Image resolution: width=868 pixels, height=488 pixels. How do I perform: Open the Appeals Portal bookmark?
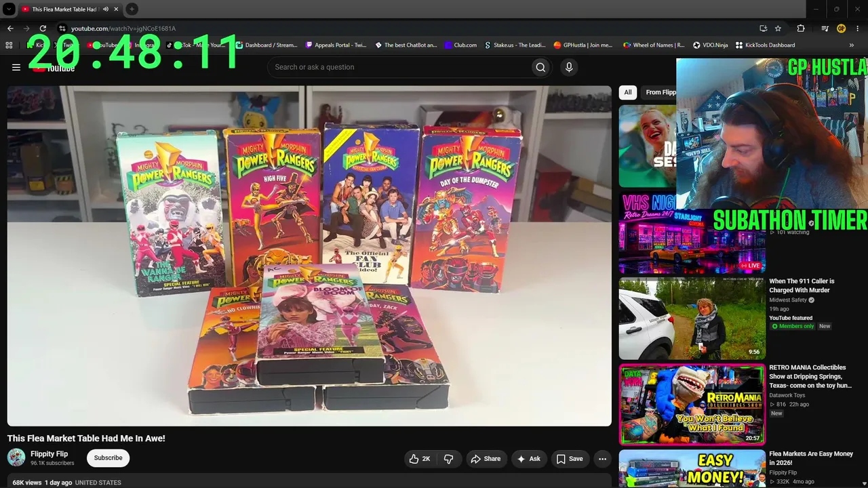click(336, 45)
